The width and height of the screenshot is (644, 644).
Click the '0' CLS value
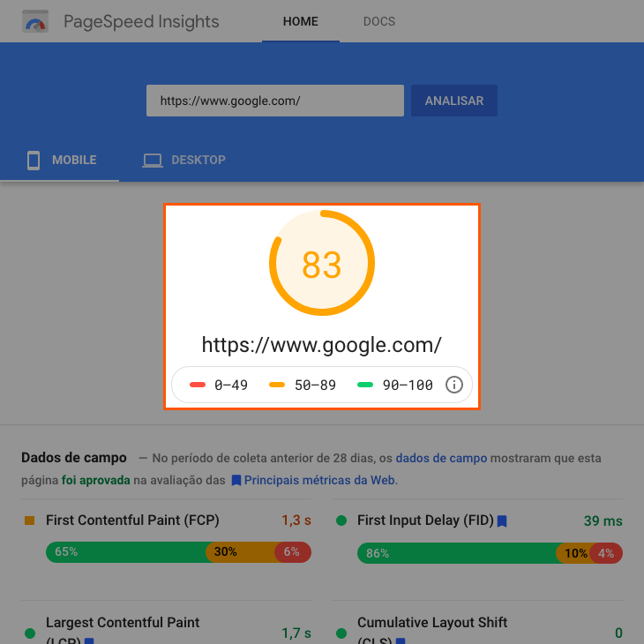tap(619, 633)
